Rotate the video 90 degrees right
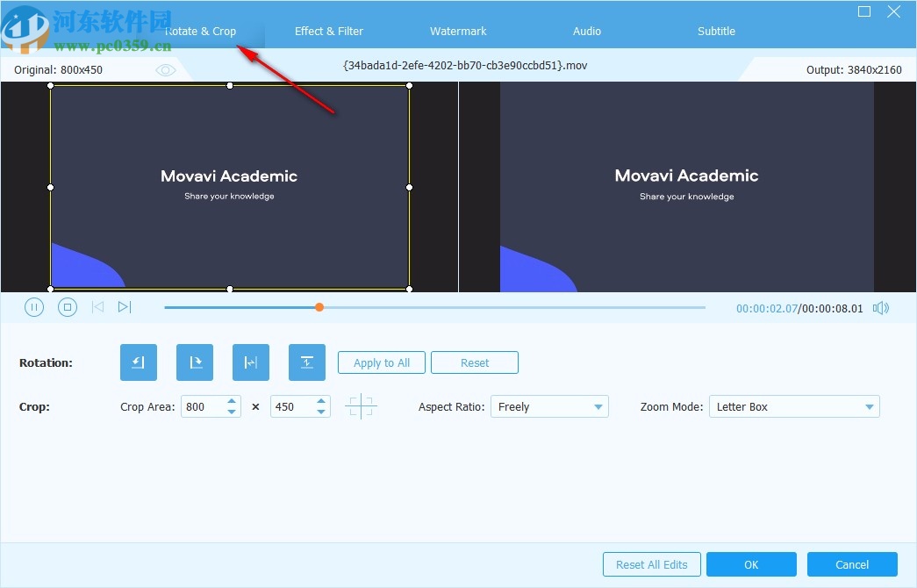 pyautogui.click(x=195, y=362)
